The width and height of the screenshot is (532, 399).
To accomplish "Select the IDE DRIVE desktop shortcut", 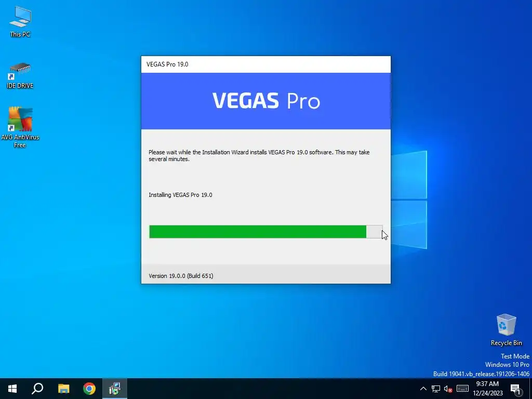I will click(x=20, y=76).
